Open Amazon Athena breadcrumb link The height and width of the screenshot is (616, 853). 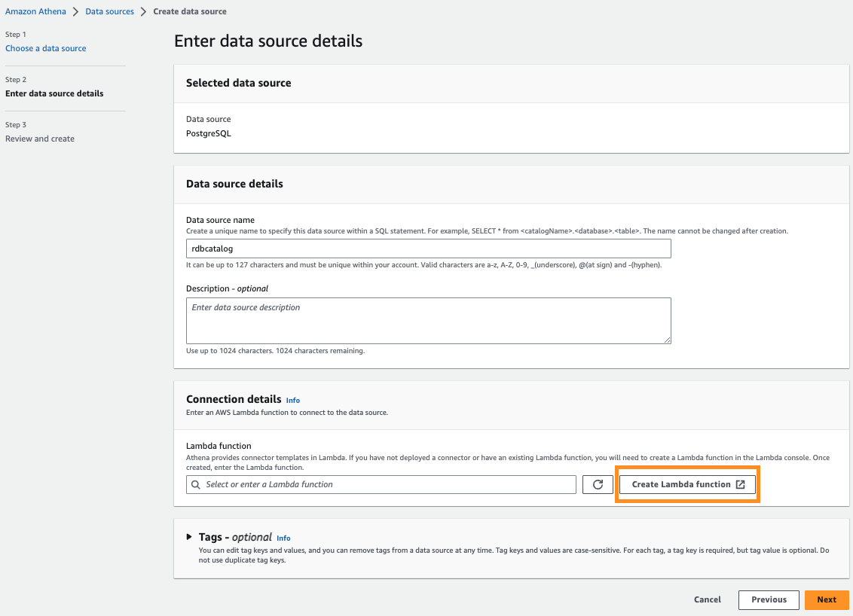(35, 11)
